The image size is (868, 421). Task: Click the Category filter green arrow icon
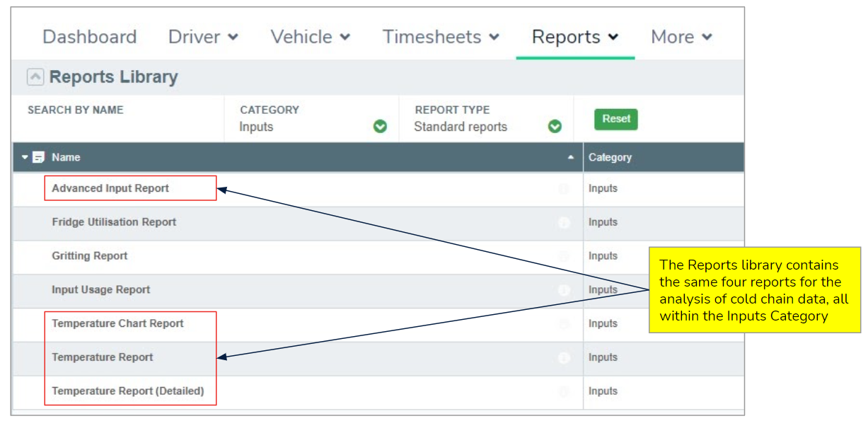tap(380, 127)
